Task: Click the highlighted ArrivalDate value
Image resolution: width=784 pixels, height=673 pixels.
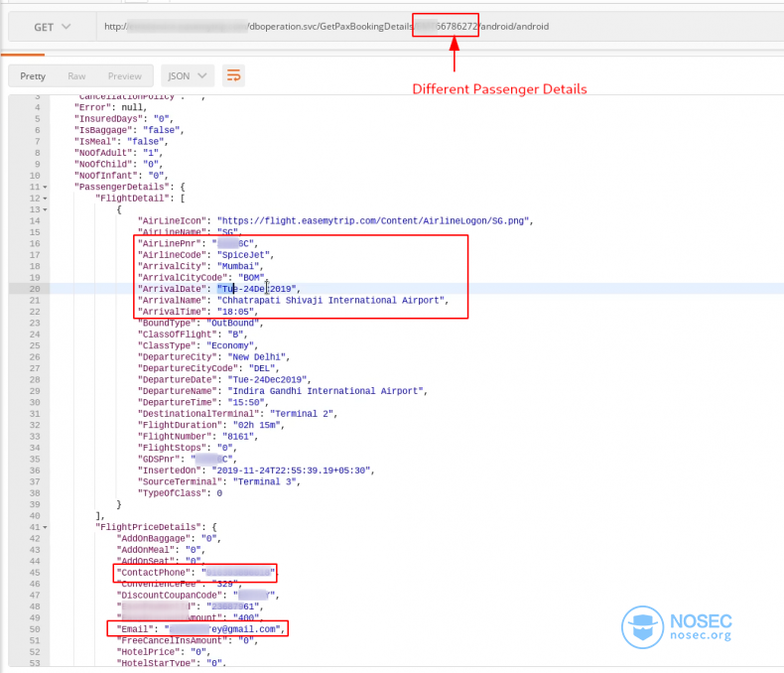Action: click(x=258, y=289)
